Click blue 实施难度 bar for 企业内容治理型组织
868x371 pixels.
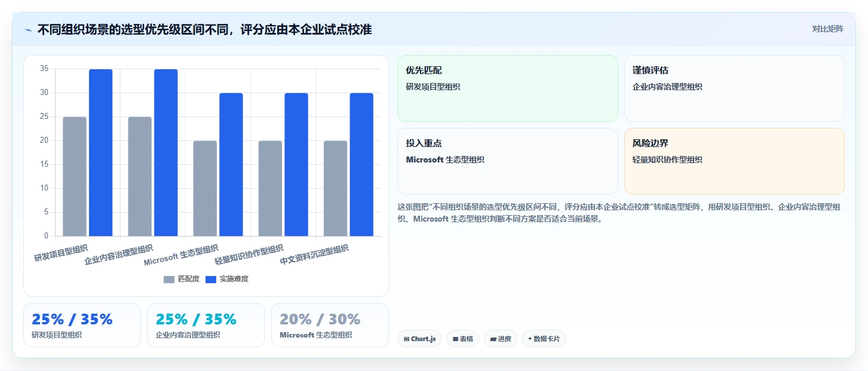point(166,152)
